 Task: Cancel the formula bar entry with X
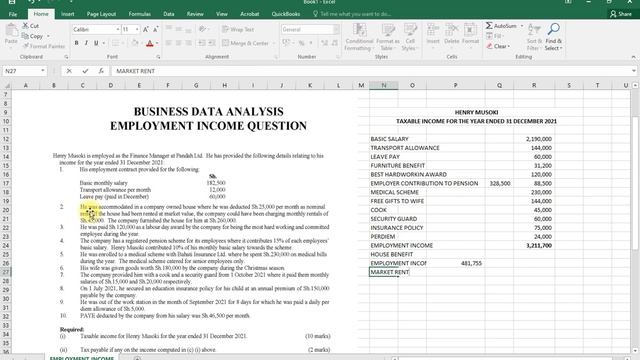(x=69, y=71)
